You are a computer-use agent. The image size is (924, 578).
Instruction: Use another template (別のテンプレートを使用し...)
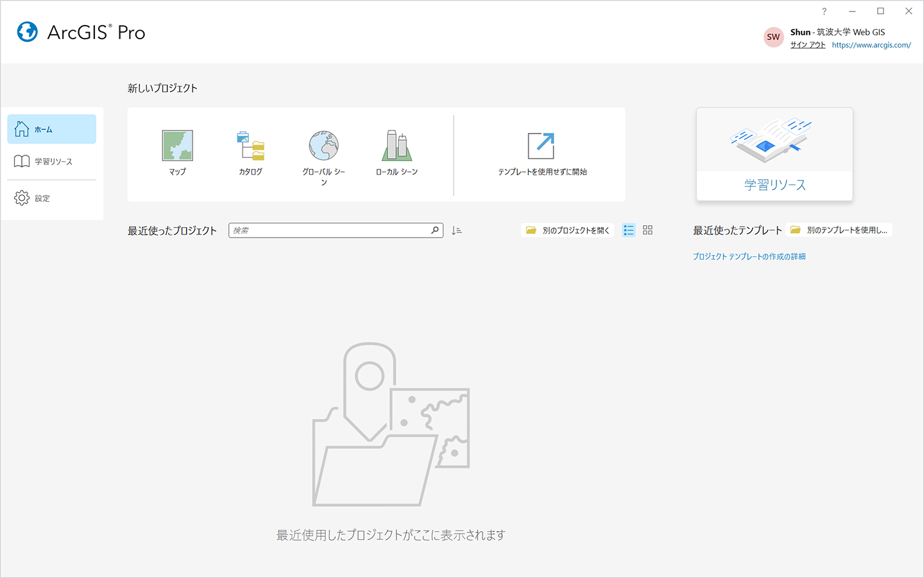click(x=839, y=230)
